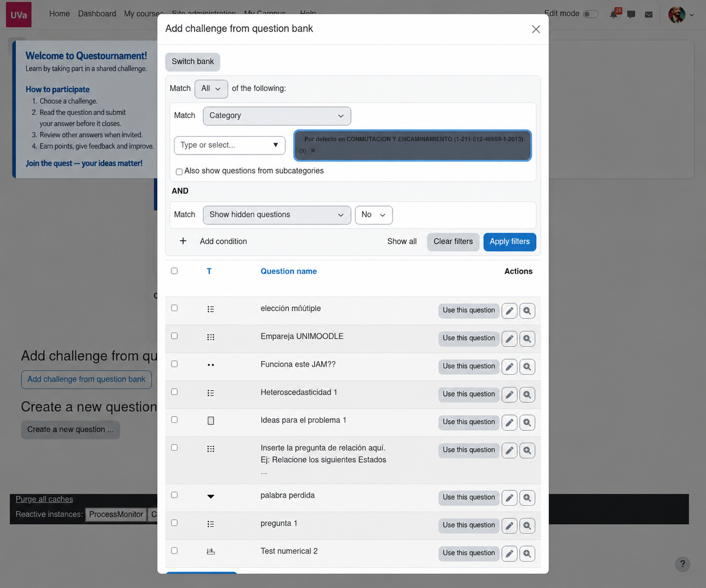This screenshot has height=588, width=706.
Task: Click 'Add challenge from question bank' background button
Action: coord(86,380)
